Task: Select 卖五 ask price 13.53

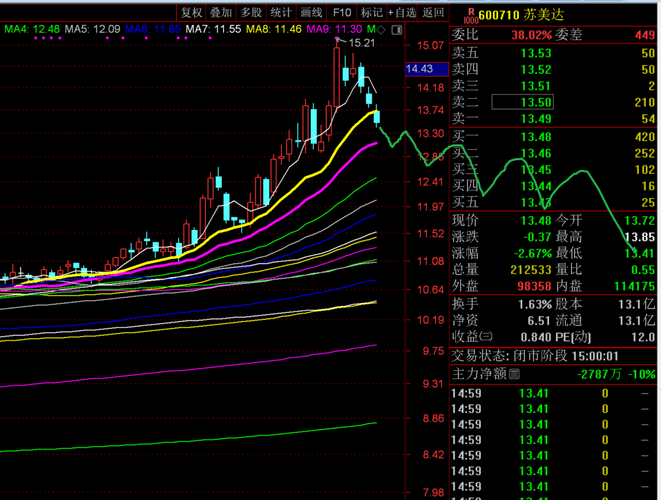Action: pos(536,53)
